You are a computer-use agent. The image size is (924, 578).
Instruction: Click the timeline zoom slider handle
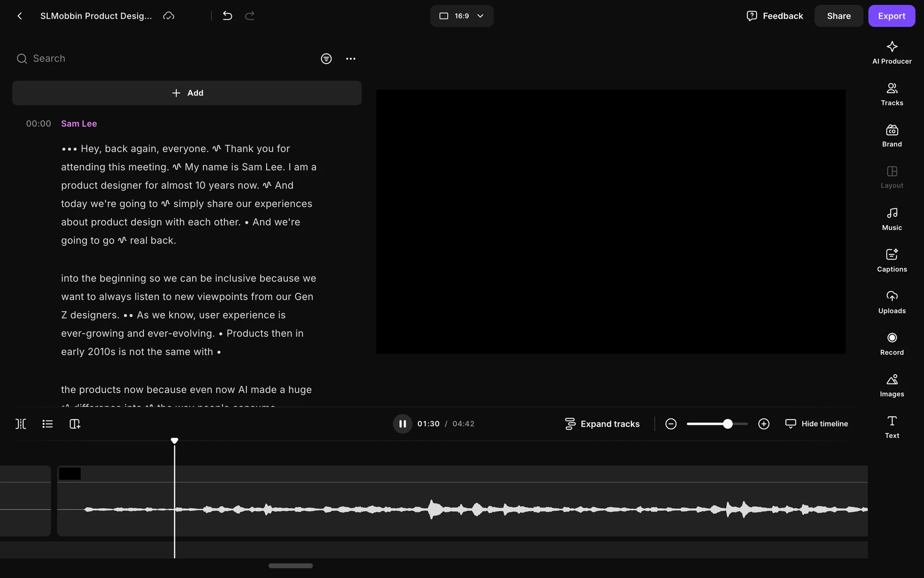tap(728, 424)
